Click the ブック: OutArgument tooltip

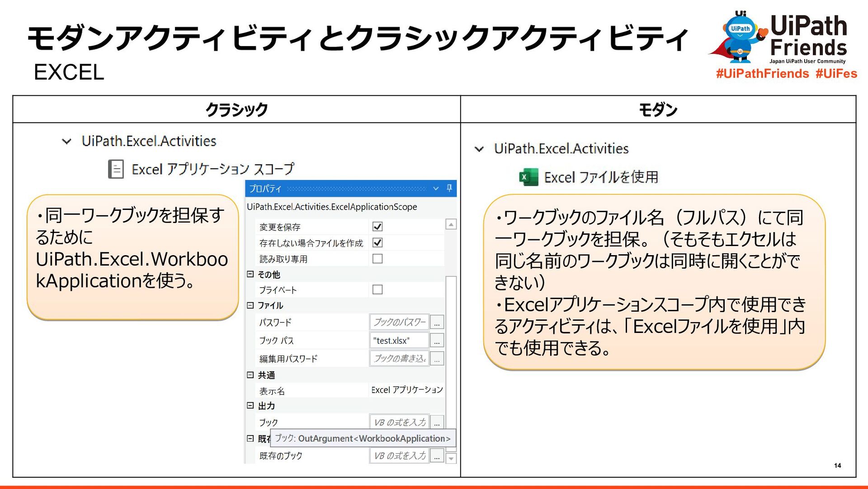tap(363, 438)
